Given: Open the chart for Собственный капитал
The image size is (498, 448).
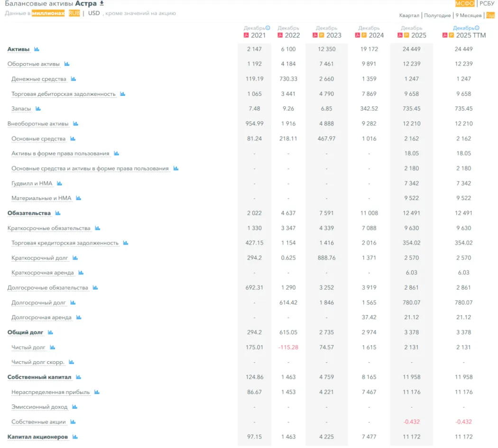Looking at the screenshot, I should coord(79,377).
